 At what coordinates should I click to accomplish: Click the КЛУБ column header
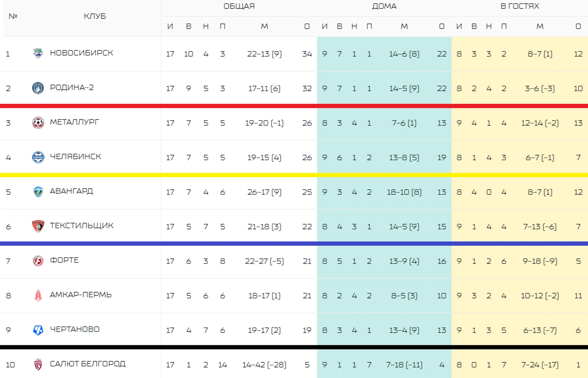click(95, 17)
